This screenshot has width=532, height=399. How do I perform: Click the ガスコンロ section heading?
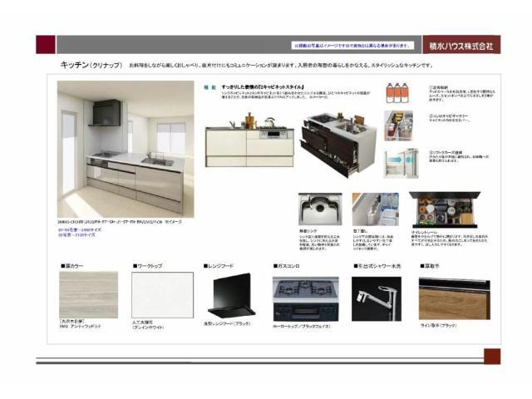290,266
